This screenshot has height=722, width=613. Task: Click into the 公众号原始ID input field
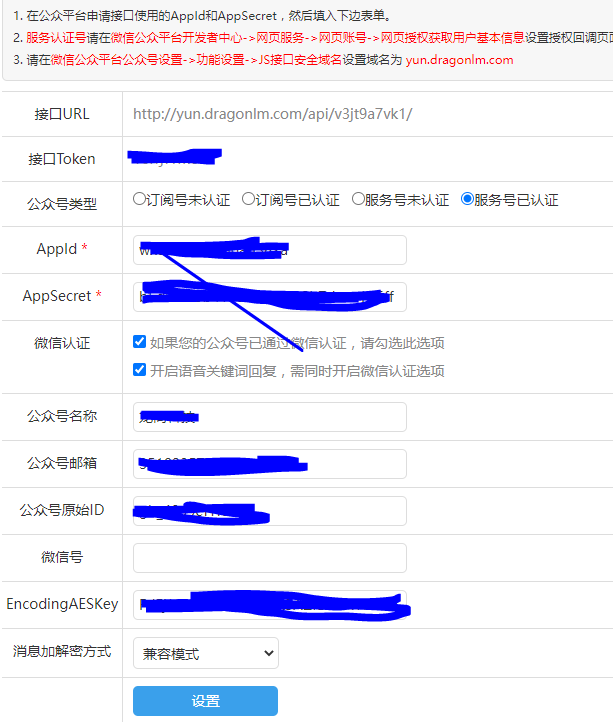point(269,511)
